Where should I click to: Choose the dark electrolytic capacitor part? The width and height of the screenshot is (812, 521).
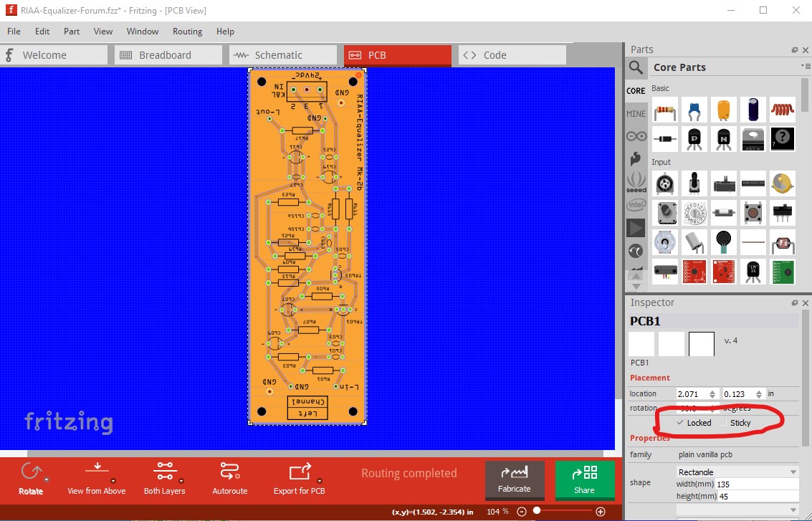pos(753,111)
